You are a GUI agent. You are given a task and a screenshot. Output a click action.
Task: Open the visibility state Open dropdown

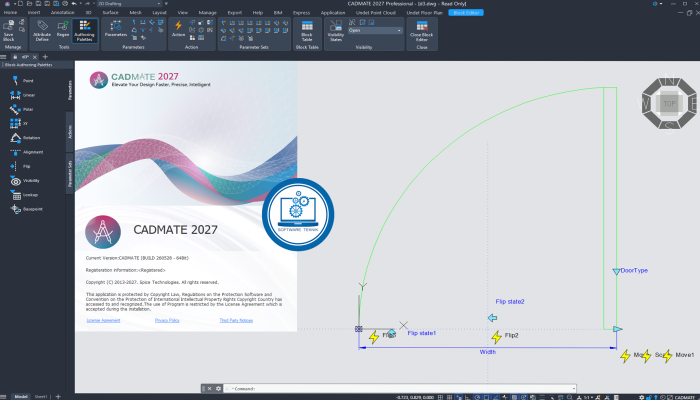375,30
